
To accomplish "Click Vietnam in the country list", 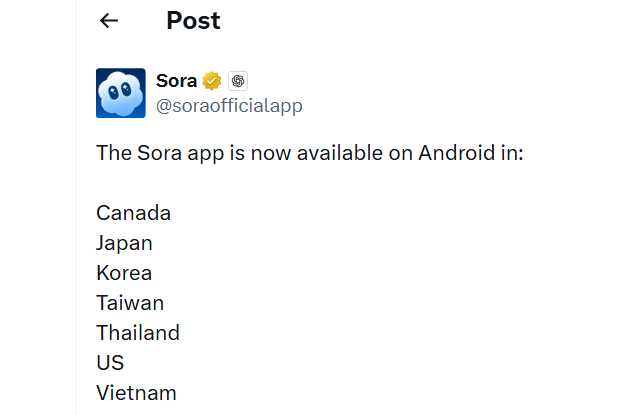I will [x=136, y=392].
